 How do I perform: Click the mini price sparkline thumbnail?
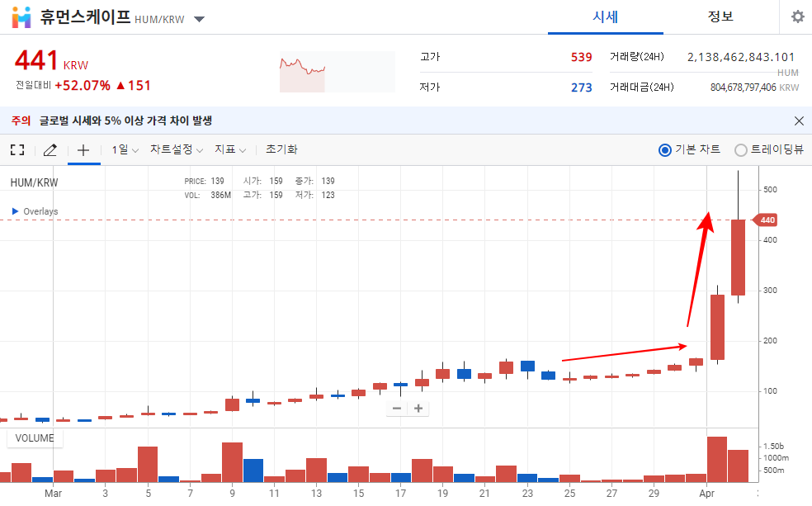[x=338, y=72]
